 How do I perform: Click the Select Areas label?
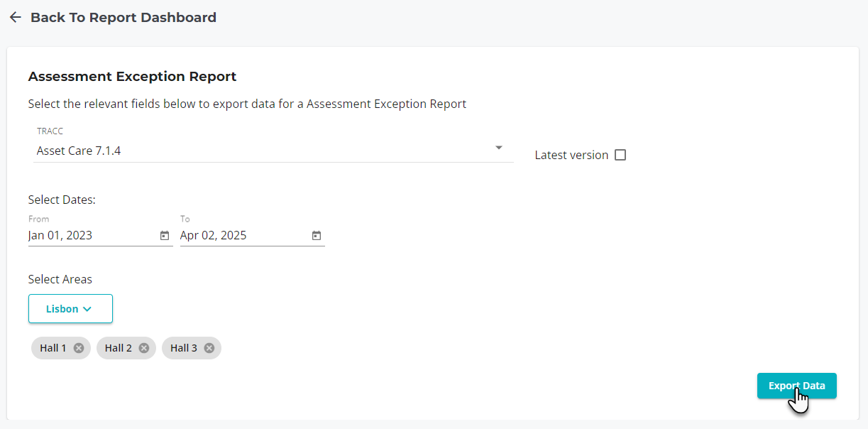(60, 280)
